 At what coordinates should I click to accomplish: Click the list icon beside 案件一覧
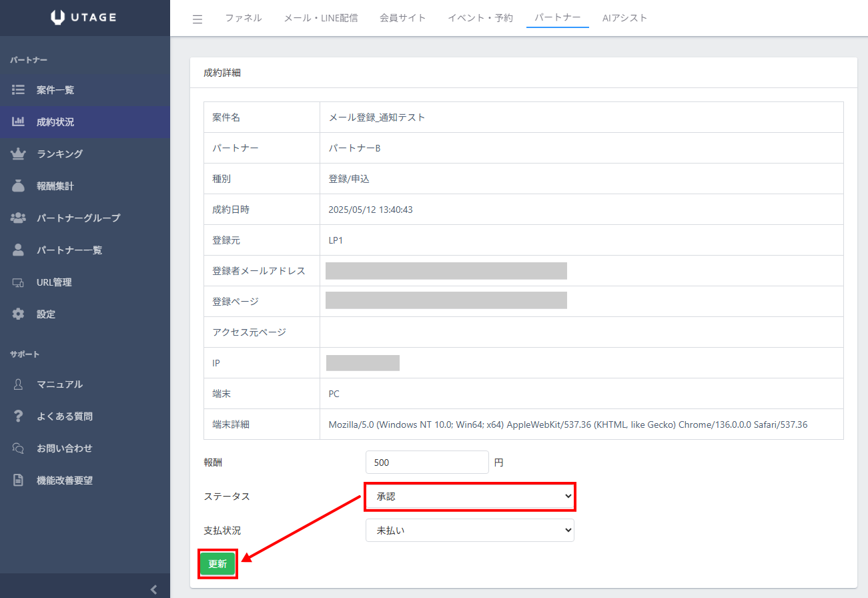point(19,90)
